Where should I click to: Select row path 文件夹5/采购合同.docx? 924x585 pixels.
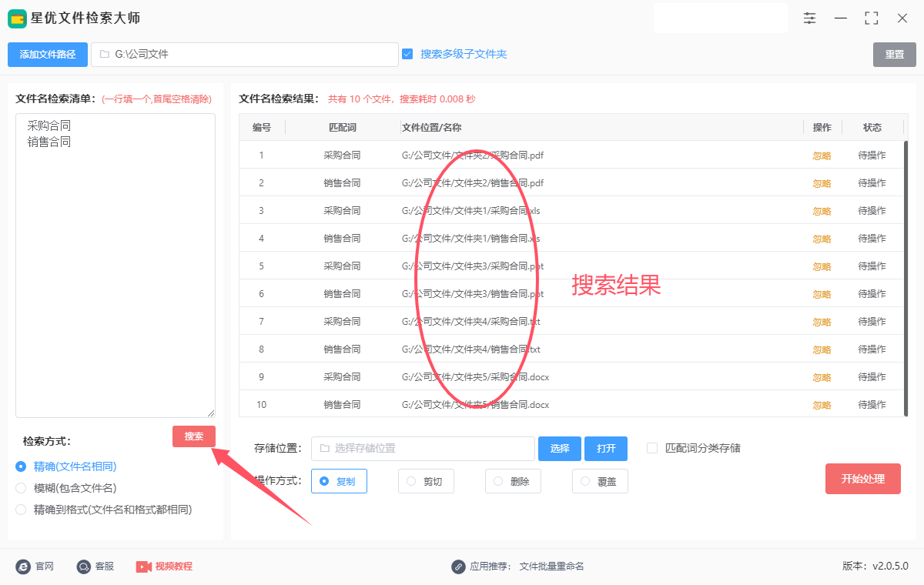(x=475, y=377)
